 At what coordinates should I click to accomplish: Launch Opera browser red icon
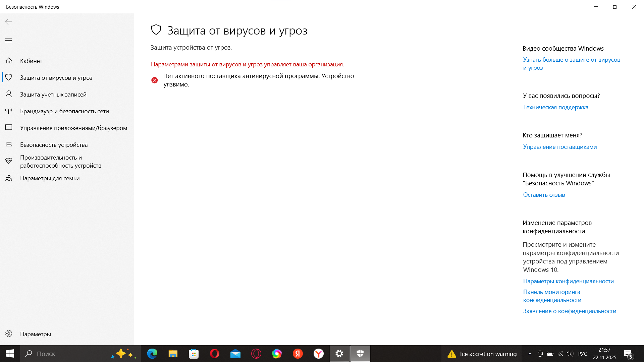pyautogui.click(x=215, y=354)
